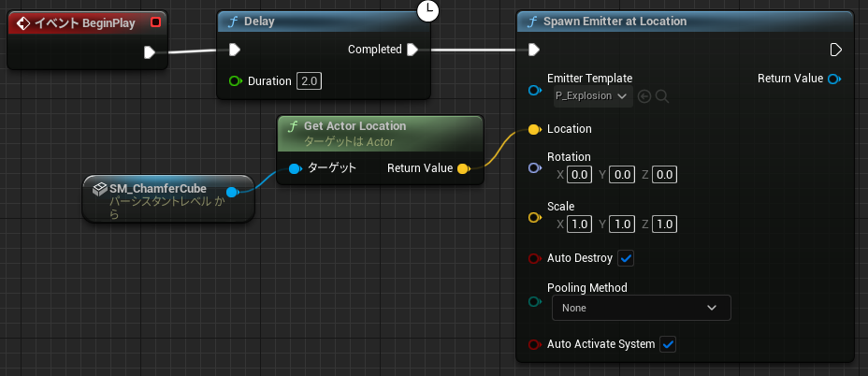
Task: Click the yellow Location input pin
Action: click(535, 130)
